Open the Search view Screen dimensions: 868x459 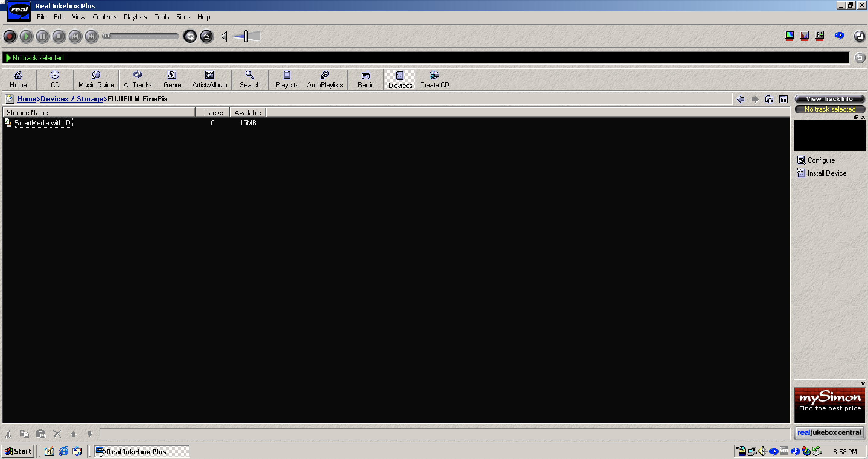250,80
